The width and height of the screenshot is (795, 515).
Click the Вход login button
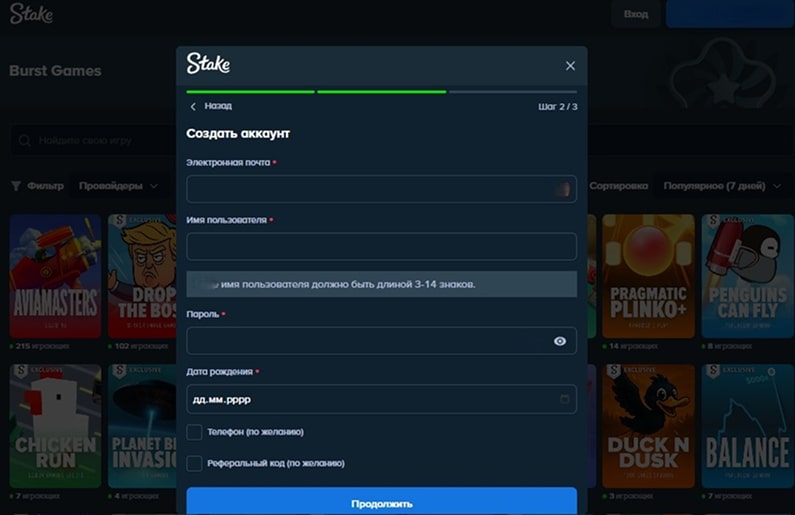tap(636, 14)
